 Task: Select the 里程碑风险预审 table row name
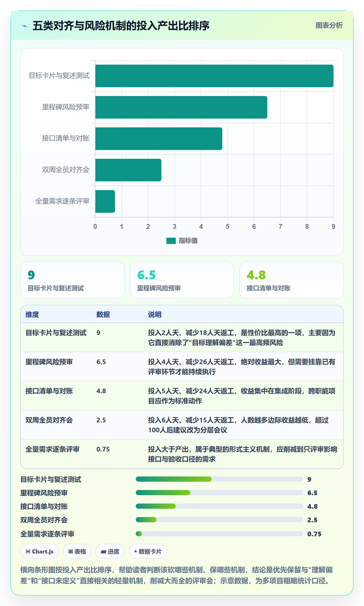tap(49, 362)
